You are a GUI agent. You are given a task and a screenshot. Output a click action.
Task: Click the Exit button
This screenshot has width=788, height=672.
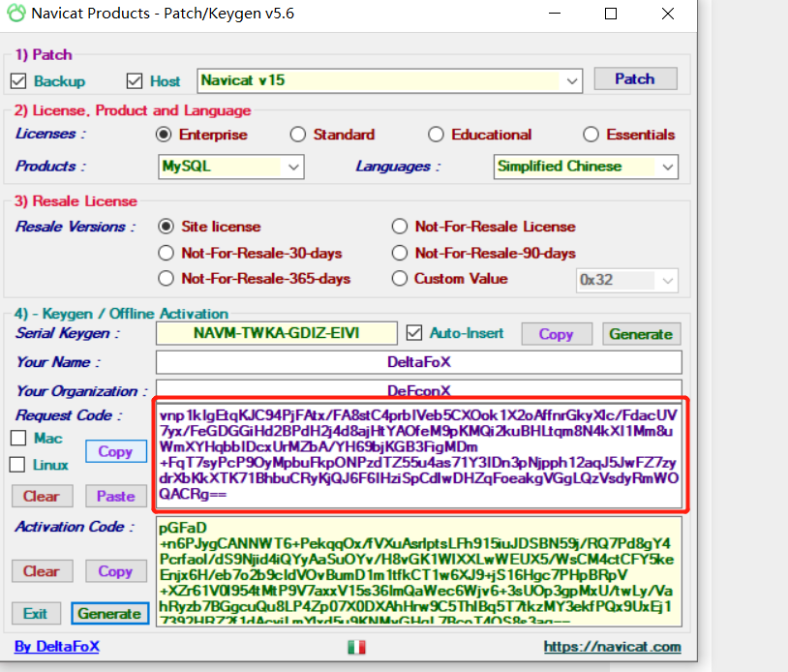pos(36,614)
